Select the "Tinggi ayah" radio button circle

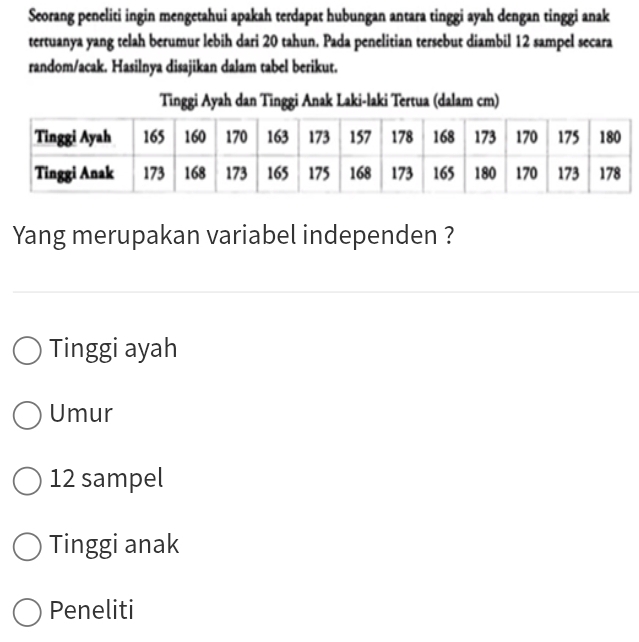coord(28,350)
